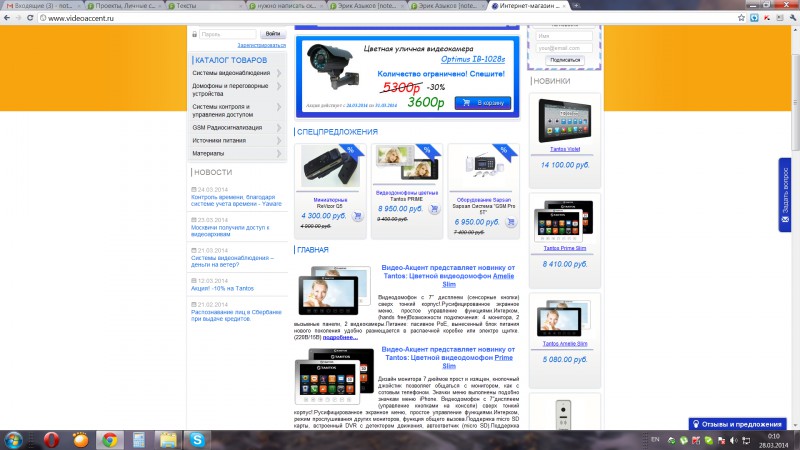Expand Системы контроля и управления доступом arrow
Image resolution: width=800 pixels, height=450 pixels.
pos(279,107)
